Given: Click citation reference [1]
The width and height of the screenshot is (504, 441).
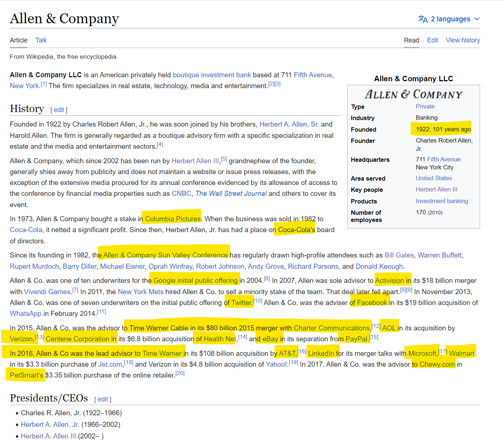Looking at the screenshot, I should tap(44, 84).
